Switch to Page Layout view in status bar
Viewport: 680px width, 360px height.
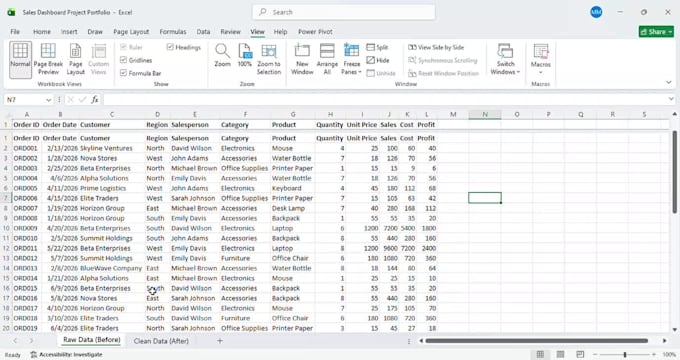(560, 354)
